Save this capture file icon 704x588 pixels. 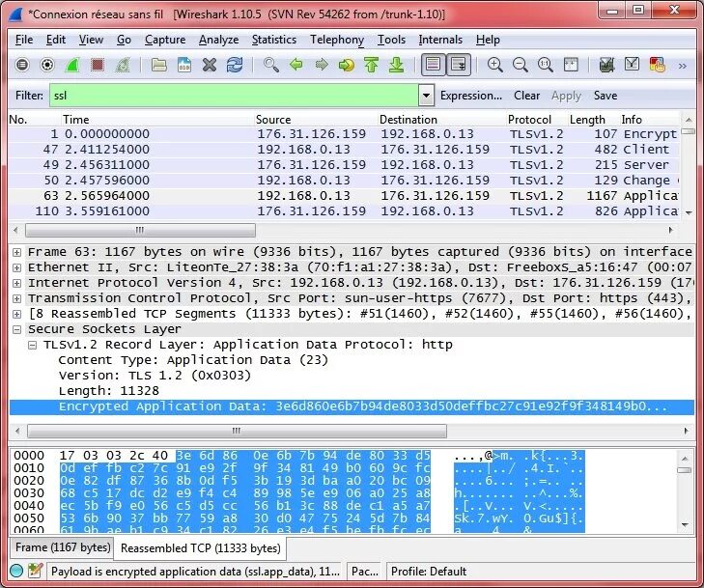184,65
